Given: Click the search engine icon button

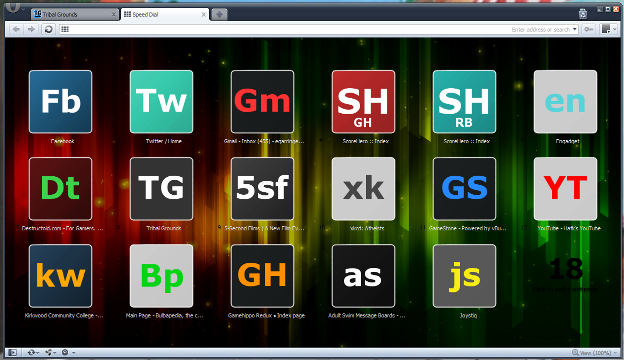Looking at the screenshot, I should pos(606,29).
